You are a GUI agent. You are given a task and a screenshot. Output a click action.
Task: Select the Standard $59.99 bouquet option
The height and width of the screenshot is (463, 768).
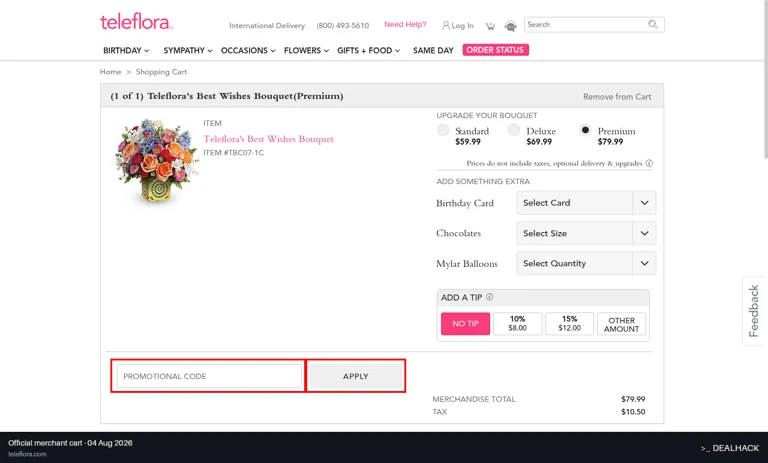pyautogui.click(x=443, y=130)
